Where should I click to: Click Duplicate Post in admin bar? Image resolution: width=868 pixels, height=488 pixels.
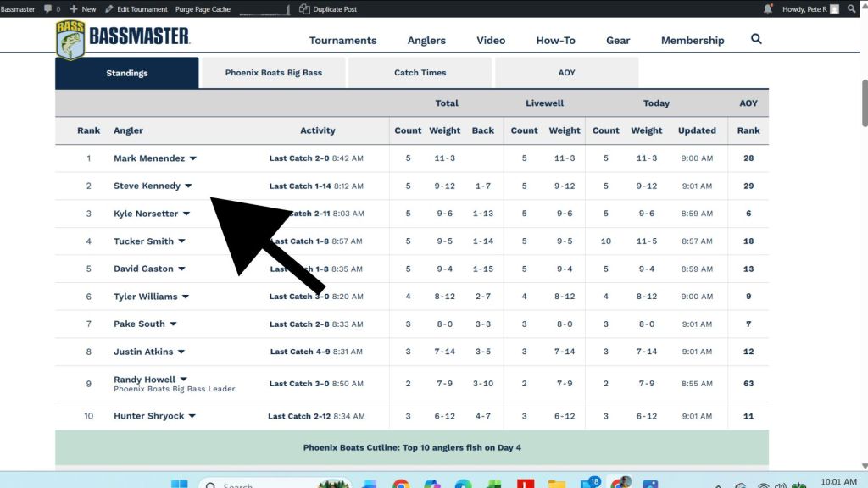[x=333, y=9]
